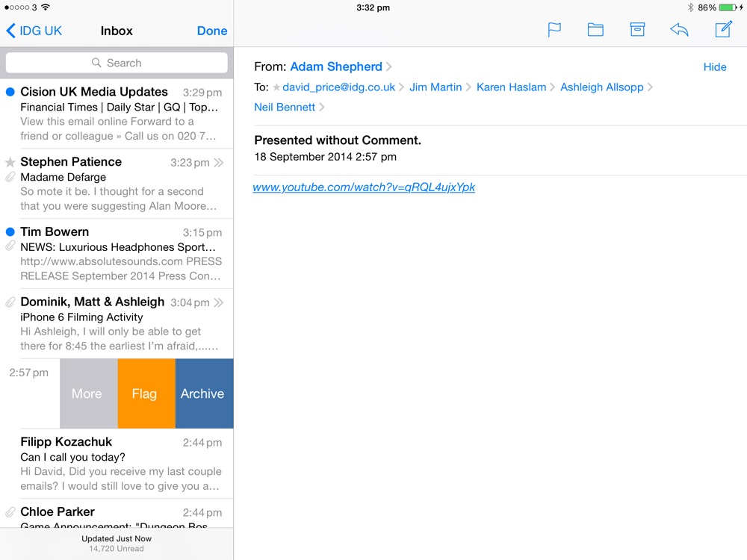Tap unread dot on Tim Bowern email
Image resolution: width=747 pixels, height=560 pixels.
point(10,232)
